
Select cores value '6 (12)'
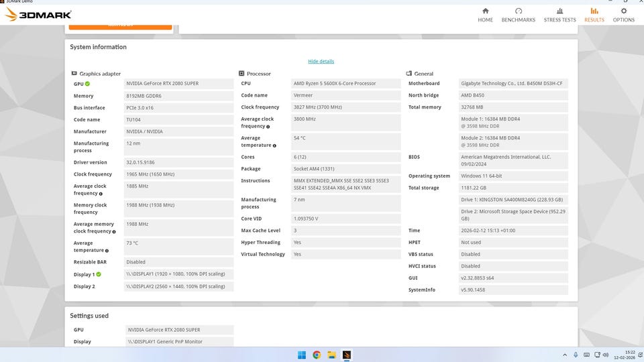346,157
